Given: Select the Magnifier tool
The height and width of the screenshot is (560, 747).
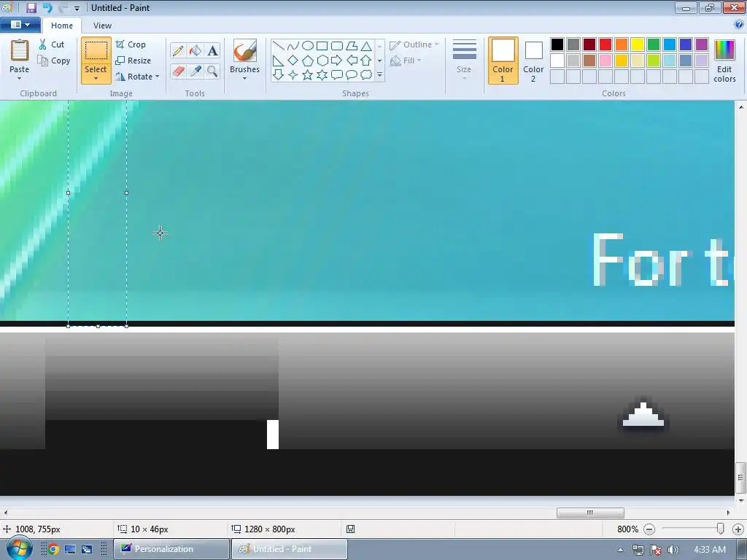Looking at the screenshot, I should pos(212,71).
